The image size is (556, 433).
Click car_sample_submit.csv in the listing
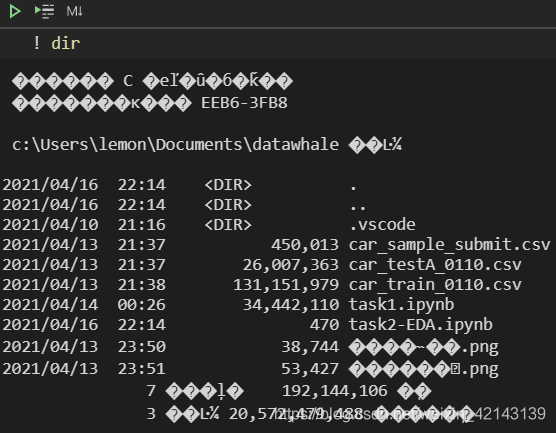[x=449, y=245]
